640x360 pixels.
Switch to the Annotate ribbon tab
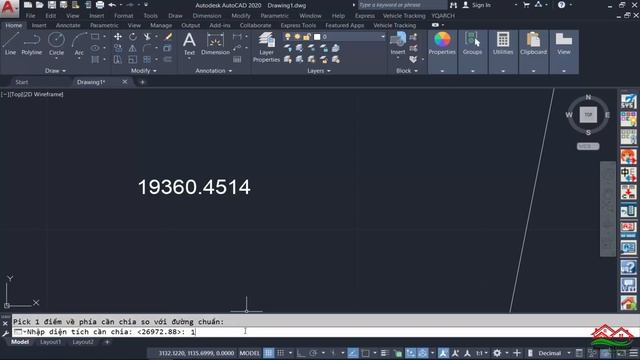[x=68, y=25]
